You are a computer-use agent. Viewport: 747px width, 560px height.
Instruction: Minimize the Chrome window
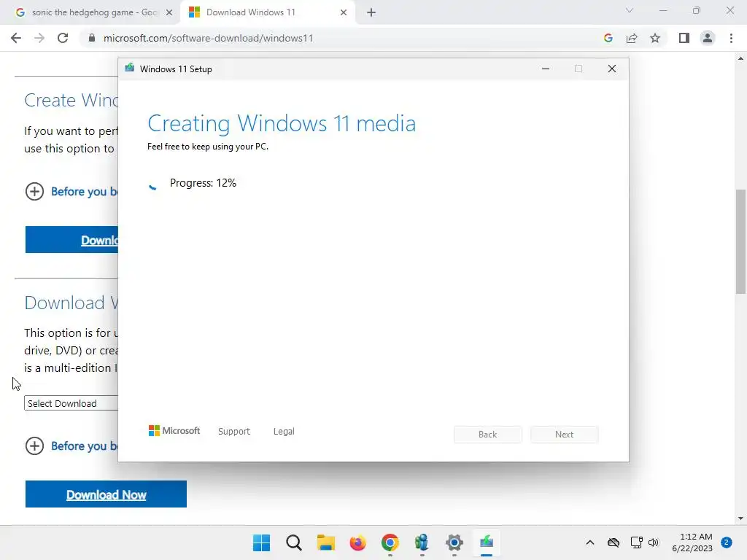[x=663, y=10]
